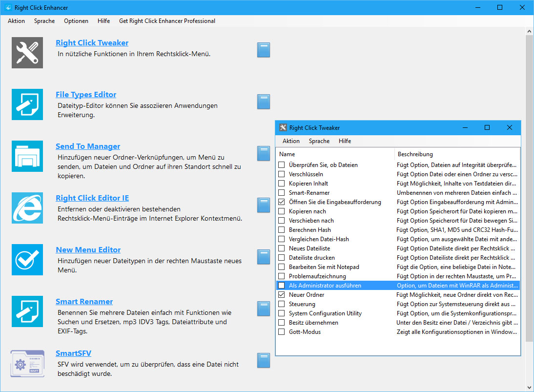The width and height of the screenshot is (534, 392).
Task: Open the SmartSFV link
Action: point(74,353)
